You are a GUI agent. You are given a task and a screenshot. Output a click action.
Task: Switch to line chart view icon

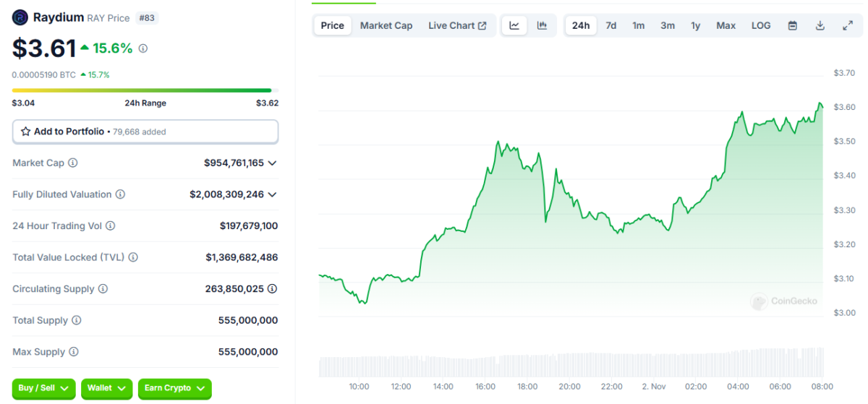coord(514,25)
